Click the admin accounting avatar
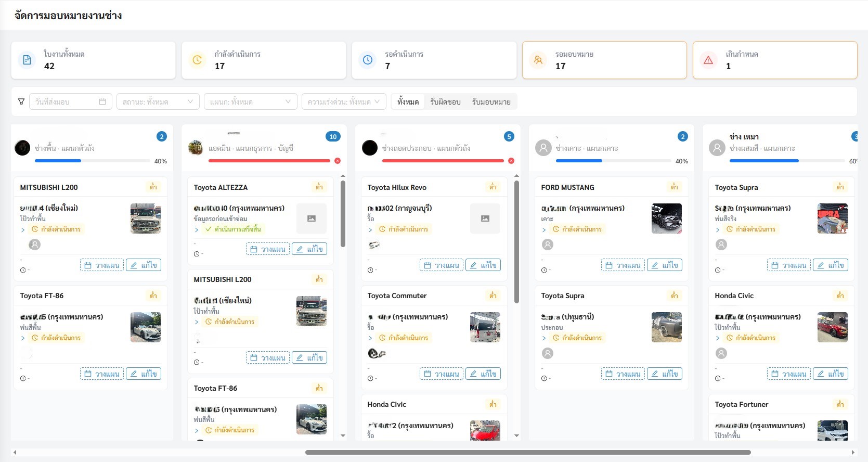Viewport: 868px width, 462px height. pyautogui.click(x=196, y=148)
